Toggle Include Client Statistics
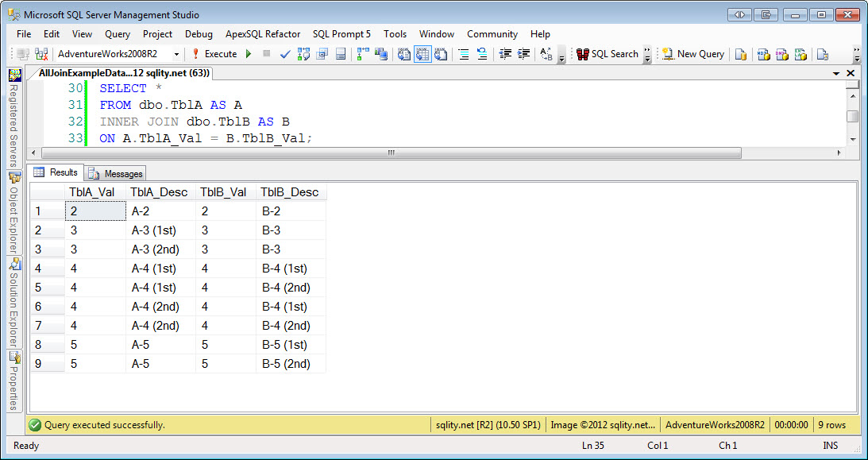Screen dimensions: 868x460 tap(381, 54)
